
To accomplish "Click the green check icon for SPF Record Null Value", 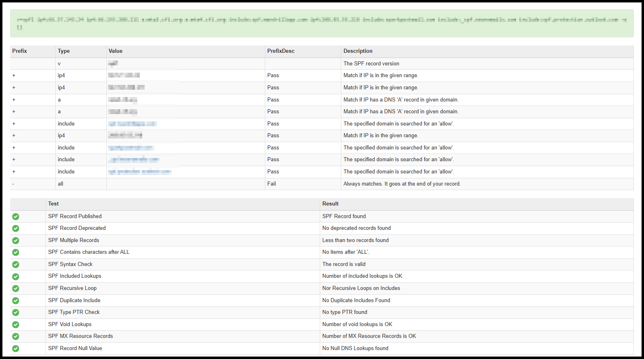I will (15, 348).
